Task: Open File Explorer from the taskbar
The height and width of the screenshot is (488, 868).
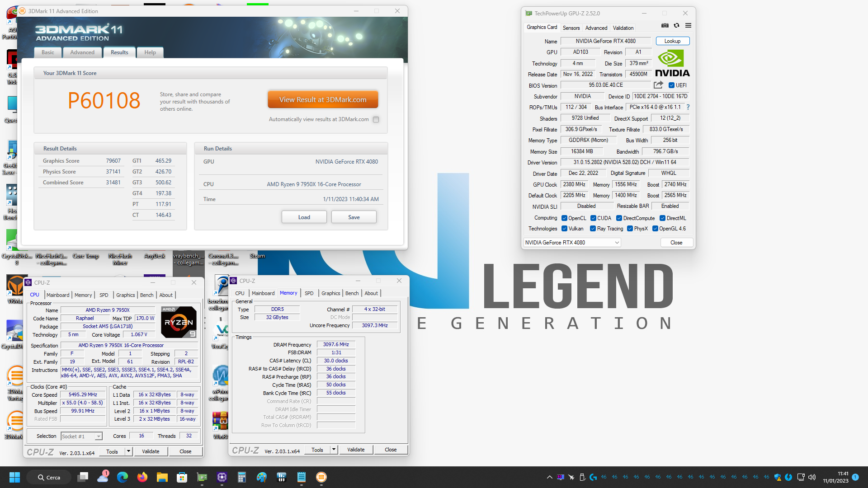Action: pos(162,477)
